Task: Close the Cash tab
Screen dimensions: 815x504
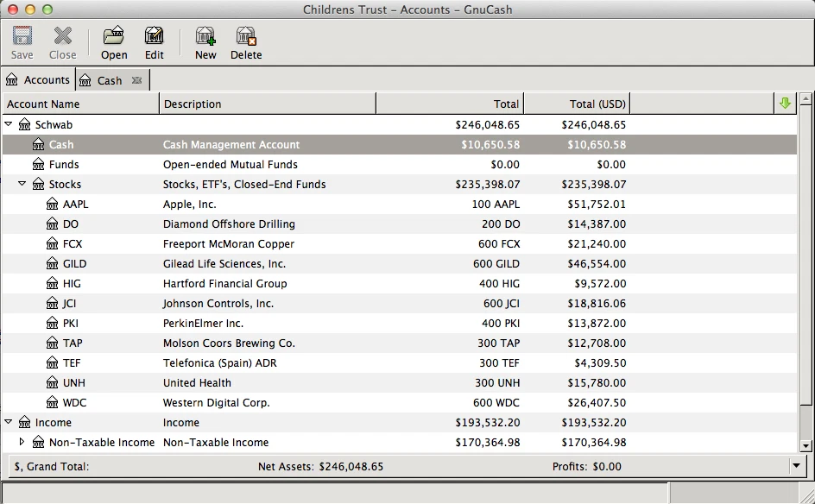Action: click(x=136, y=79)
